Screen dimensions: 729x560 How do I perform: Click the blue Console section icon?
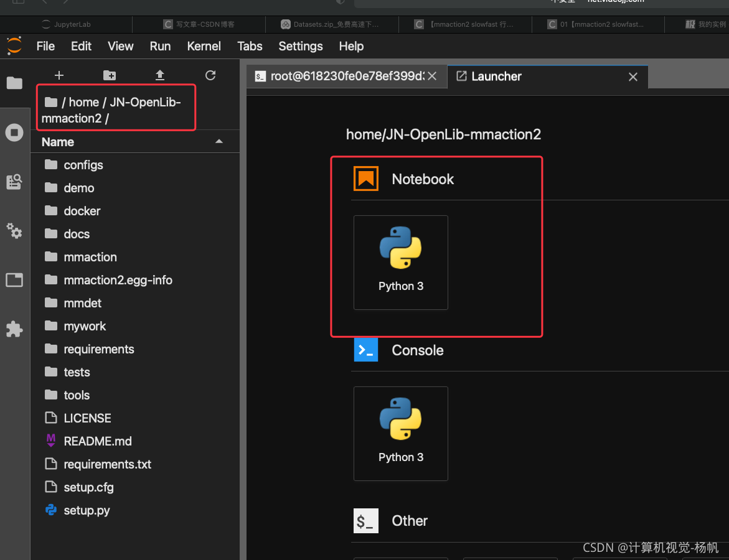tap(366, 350)
